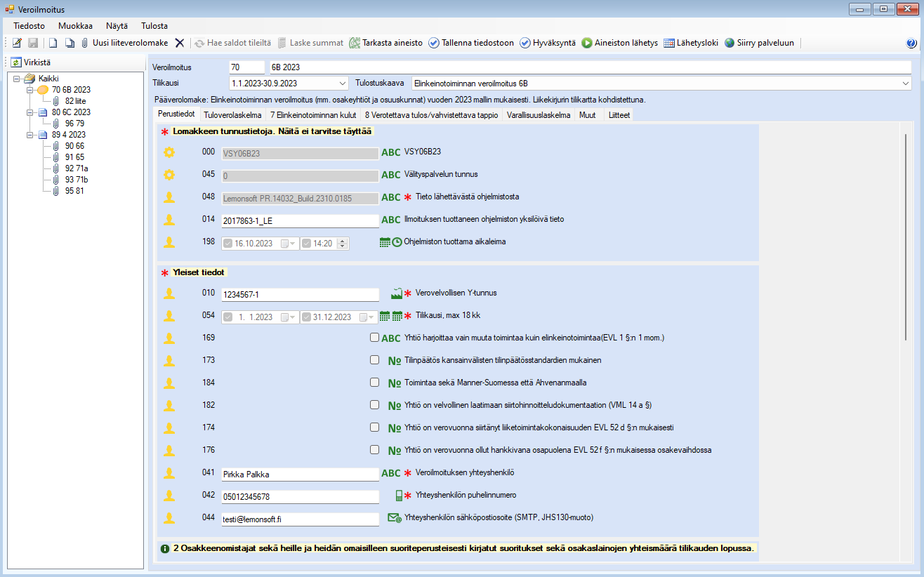Viewport: 924px width, 577px height.
Task: Click Tallenna tiedostoon button
Action: (470, 43)
